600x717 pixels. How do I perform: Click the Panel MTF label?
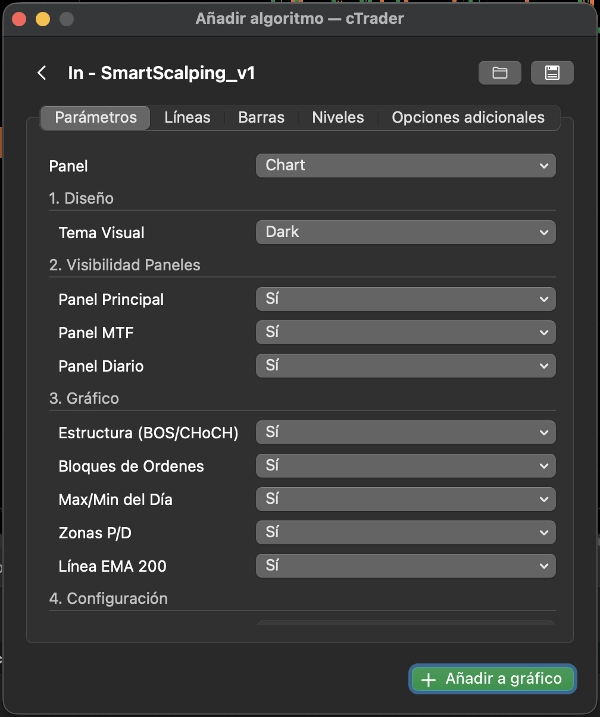pos(96,333)
